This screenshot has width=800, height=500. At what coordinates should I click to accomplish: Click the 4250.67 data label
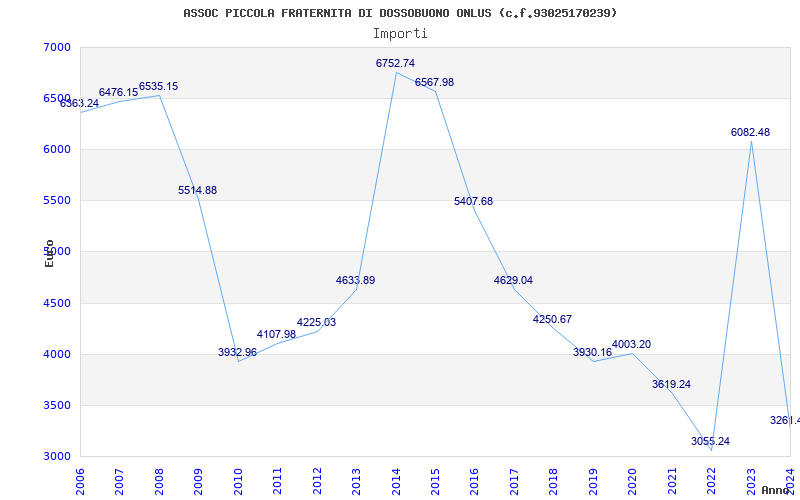pyautogui.click(x=553, y=319)
